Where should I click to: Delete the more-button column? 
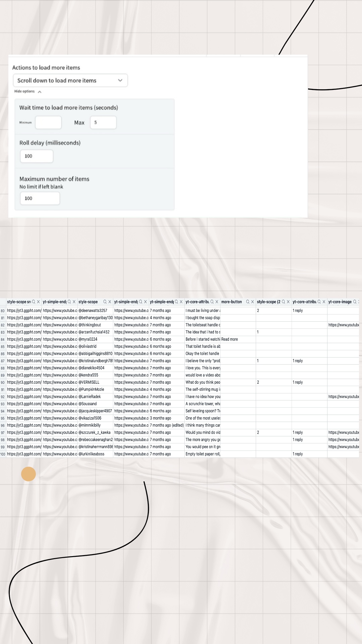point(252,302)
